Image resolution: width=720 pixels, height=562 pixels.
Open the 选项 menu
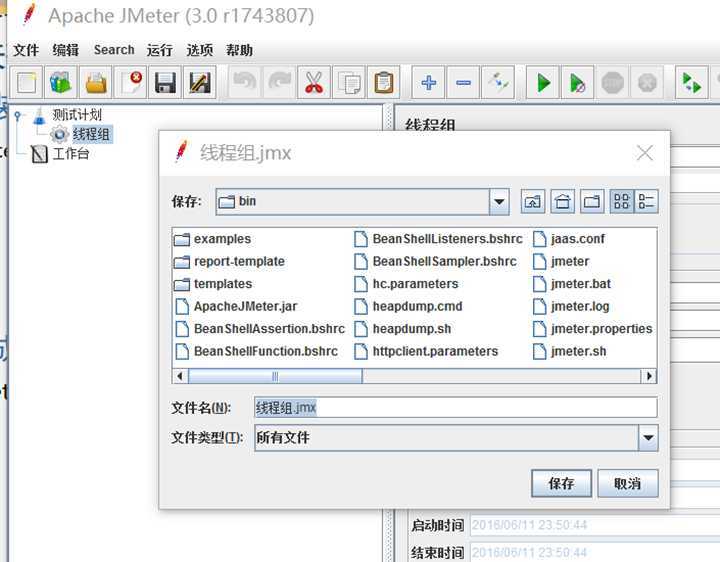(x=200, y=50)
